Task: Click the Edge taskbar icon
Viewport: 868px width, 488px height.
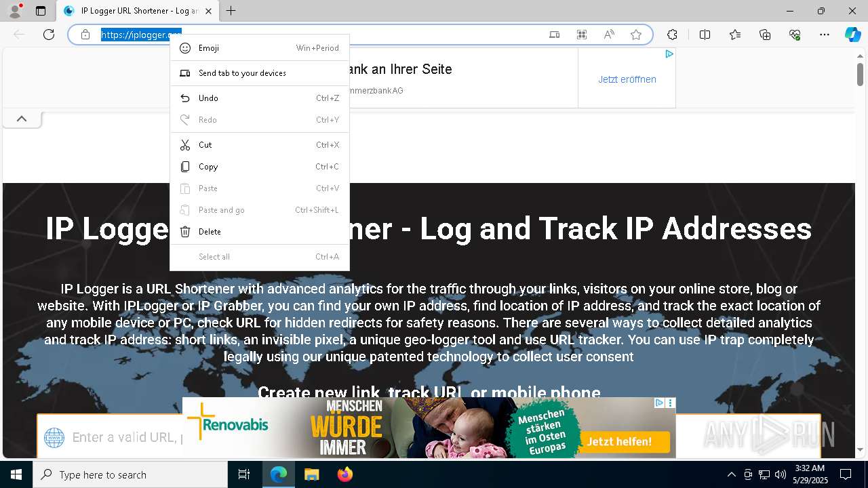Action: click(279, 474)
